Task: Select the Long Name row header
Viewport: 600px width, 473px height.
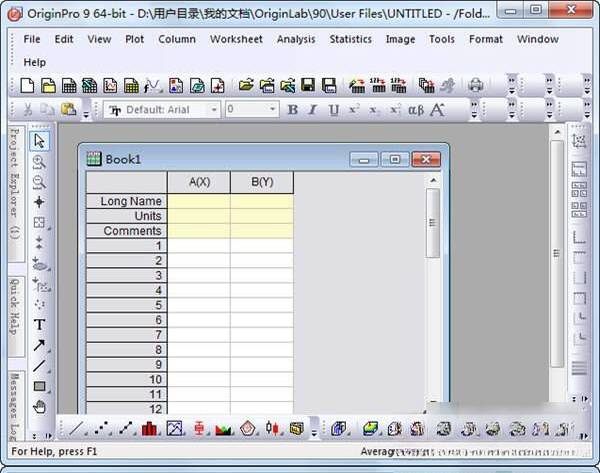Action: [x=127, y=201]
